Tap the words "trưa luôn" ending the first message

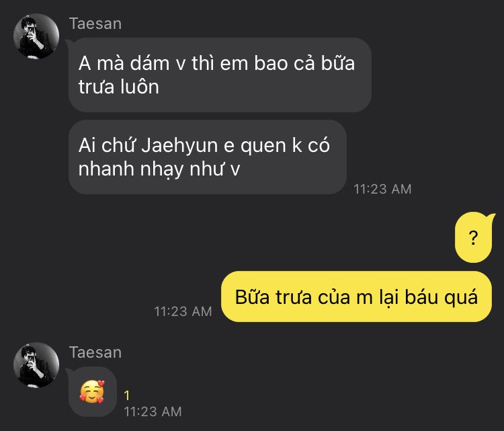click(x=118, y=87)
